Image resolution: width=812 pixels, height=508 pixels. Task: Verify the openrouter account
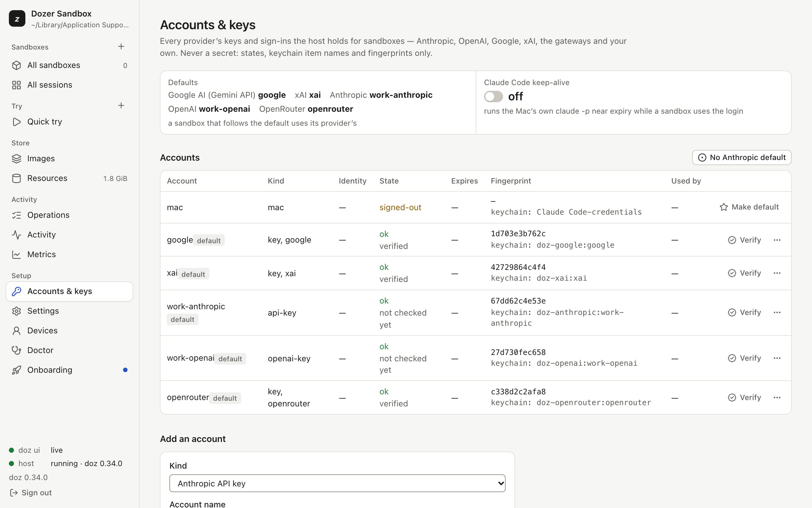[744, 398]
